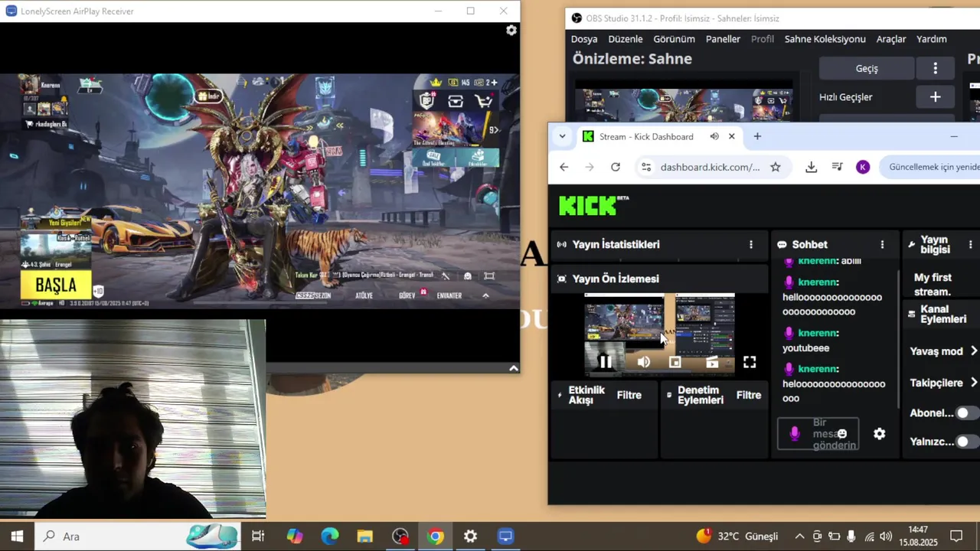
Task: Reload the Kick dashboard page
Action: [616, 167]
